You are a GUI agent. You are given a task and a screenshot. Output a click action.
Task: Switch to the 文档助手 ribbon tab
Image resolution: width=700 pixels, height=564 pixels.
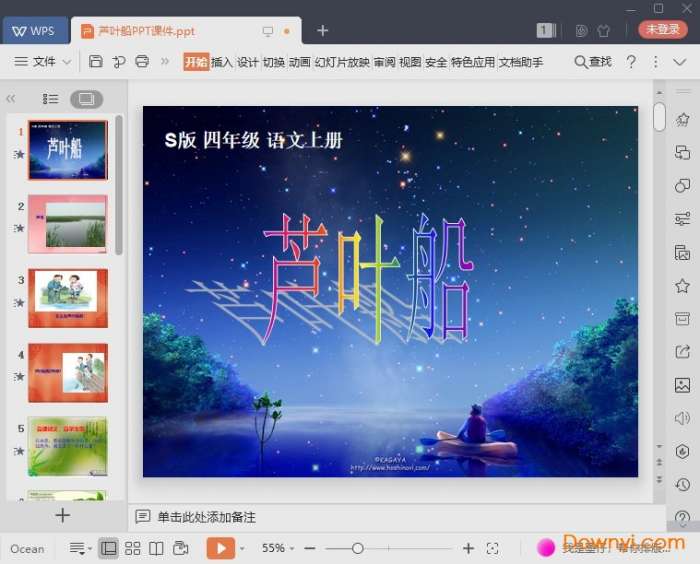521,62
